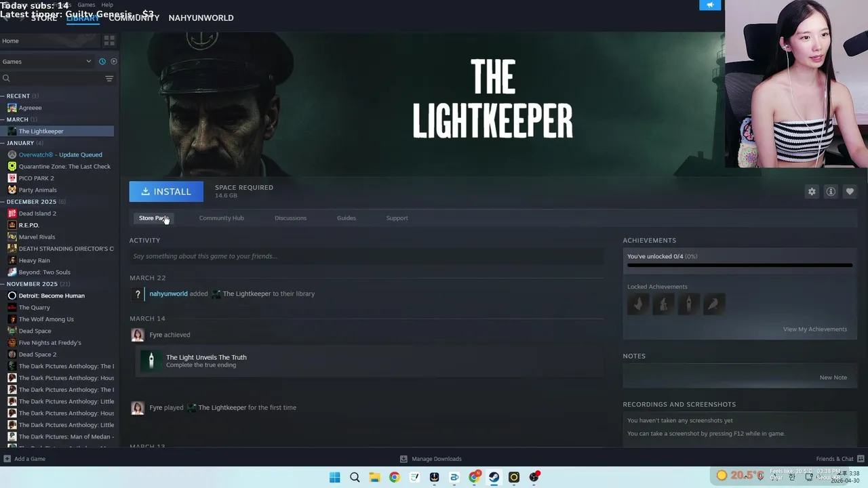Toggle sort by recent activity clock icon
Image resolution: width=868 pixels, height=488 pixels.
tap(102, 61)
